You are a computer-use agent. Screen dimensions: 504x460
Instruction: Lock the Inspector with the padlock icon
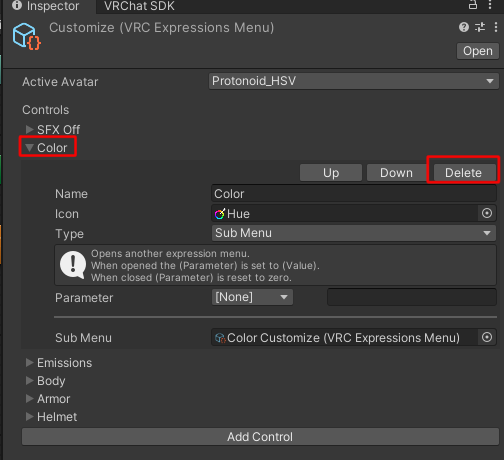(x=473, y=5)
